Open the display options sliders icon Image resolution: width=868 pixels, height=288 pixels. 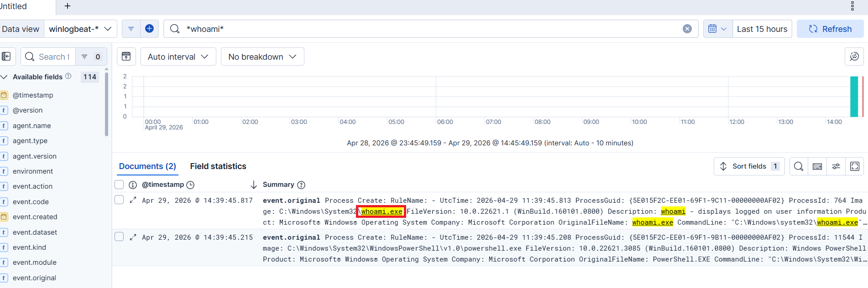(836, 166)
